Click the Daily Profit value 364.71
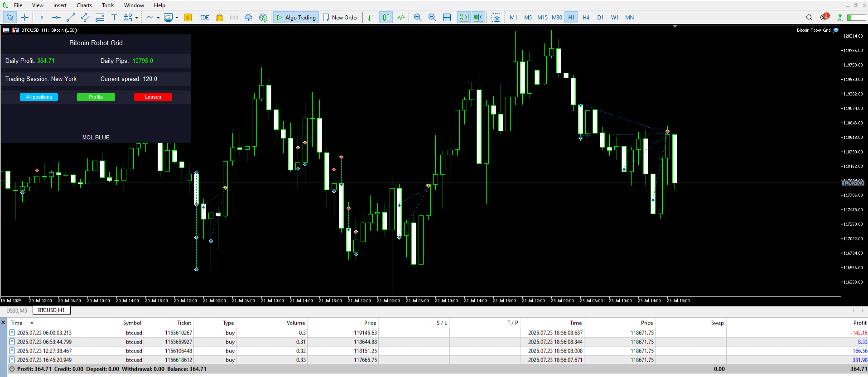The height and width of the screenshot is (377, 868). tap(46, 61)
